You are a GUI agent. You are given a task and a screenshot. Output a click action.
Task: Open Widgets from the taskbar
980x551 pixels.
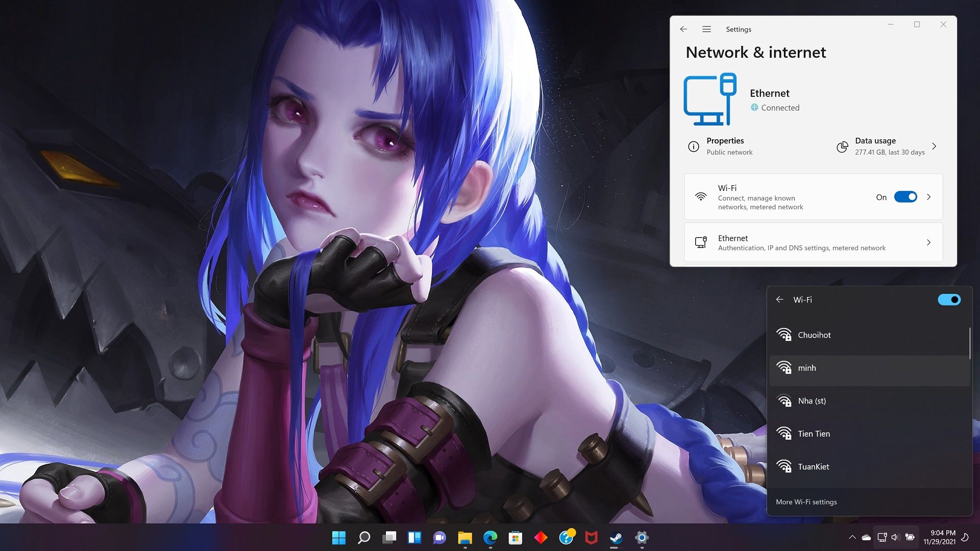click(414, 537)
